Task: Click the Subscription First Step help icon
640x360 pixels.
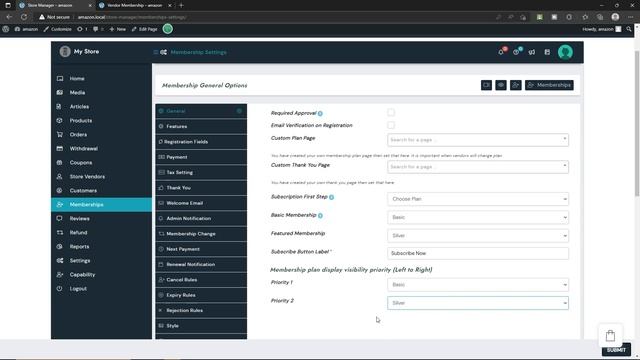Action: click(x=331, y=197)
